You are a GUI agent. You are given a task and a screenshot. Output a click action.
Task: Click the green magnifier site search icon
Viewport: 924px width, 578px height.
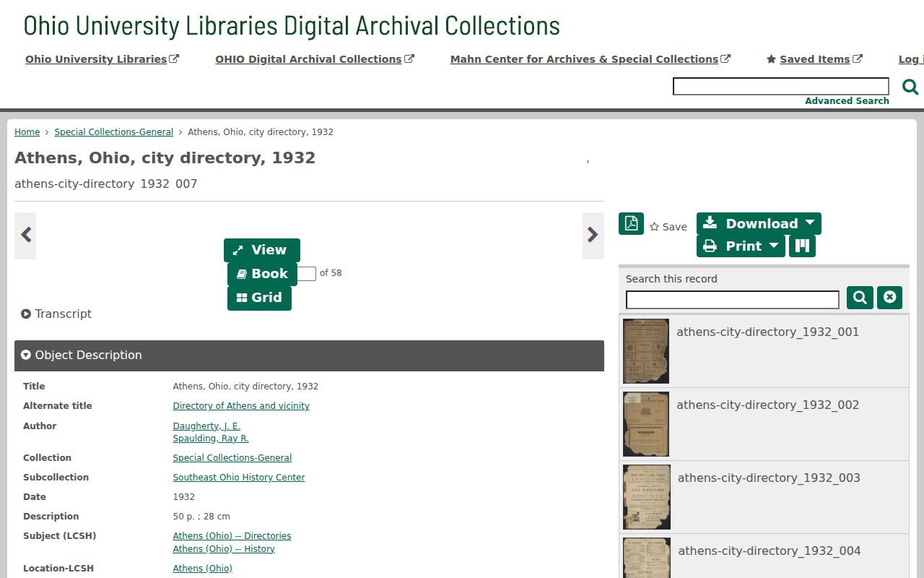[910, 87]
